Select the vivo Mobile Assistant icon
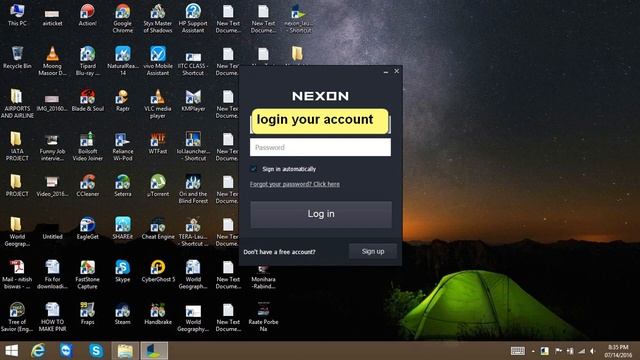Screen dimensions: 640x360 click(x=158, y=61)
